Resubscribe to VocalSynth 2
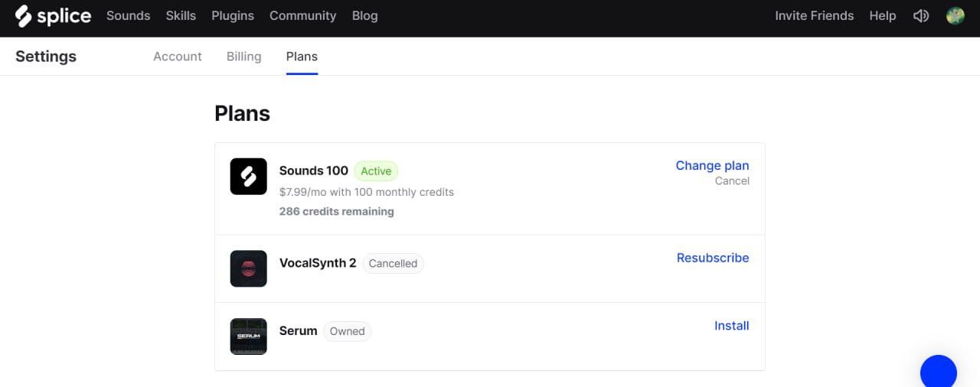 point(713,258)
